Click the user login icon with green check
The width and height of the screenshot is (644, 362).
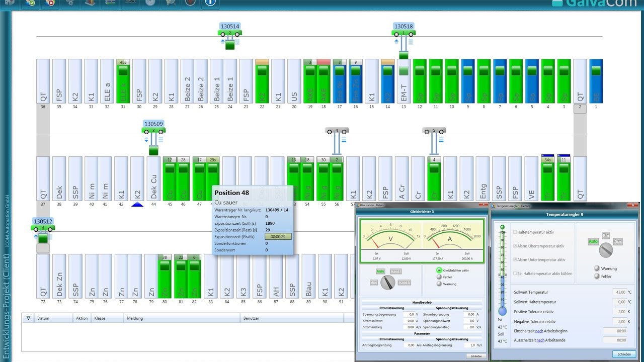pos(30,3)
